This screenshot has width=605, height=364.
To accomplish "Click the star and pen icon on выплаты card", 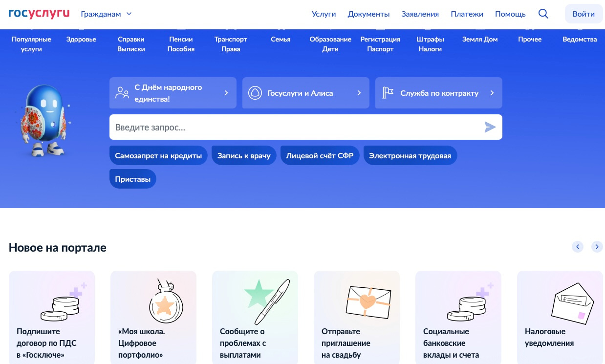I will pyautogui.click(x=267, y=301).
